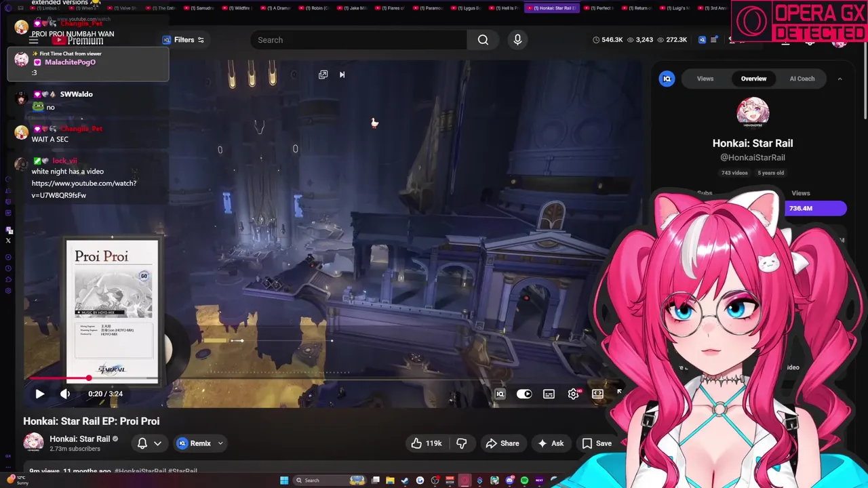868x488 pixels.
Task: Switch to theater mode
Action: (x=597, y=394)
